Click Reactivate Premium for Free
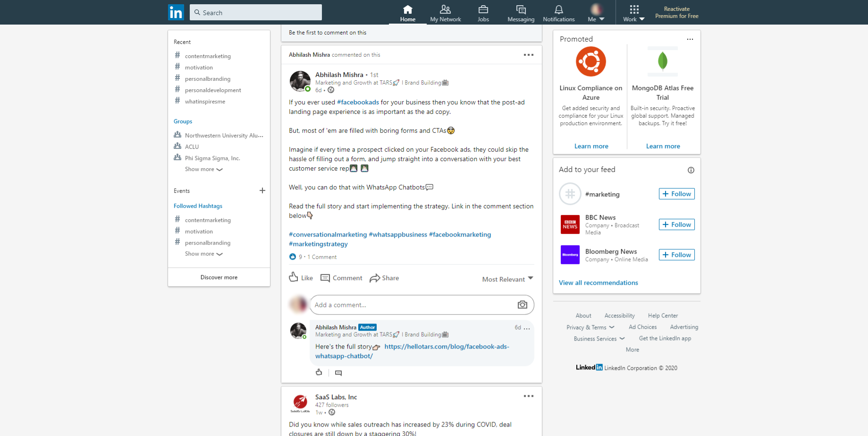 pos(677,12)
